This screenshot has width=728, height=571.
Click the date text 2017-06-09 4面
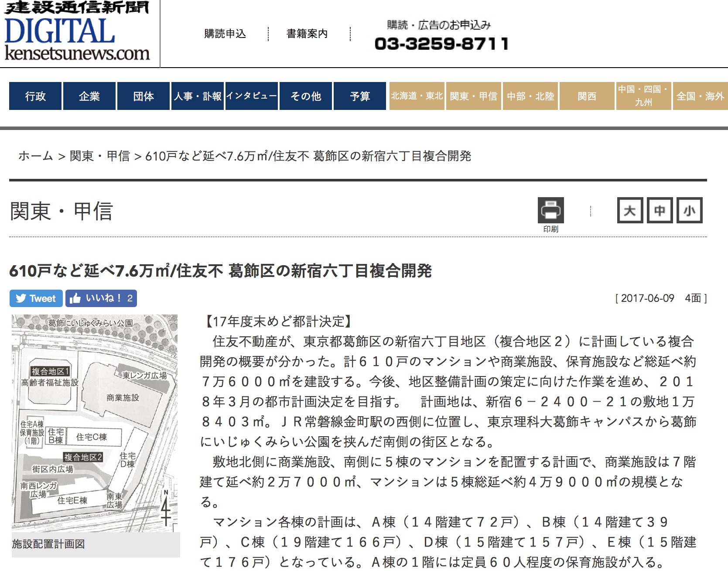point(661,298)
